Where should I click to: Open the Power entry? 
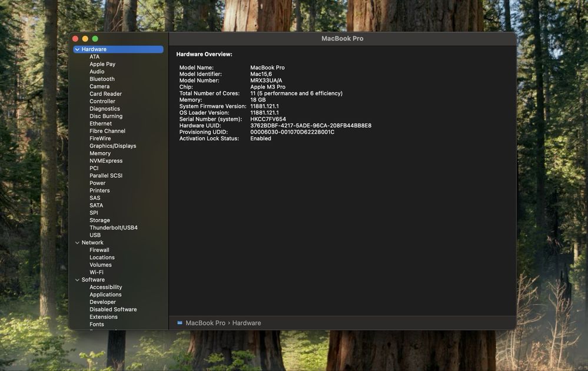click(x=98, y=183)
